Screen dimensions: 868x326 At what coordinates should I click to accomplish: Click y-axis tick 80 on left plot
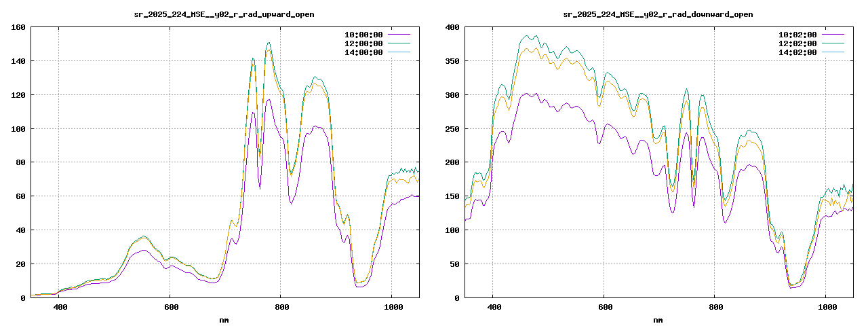(x=20, y=162)
